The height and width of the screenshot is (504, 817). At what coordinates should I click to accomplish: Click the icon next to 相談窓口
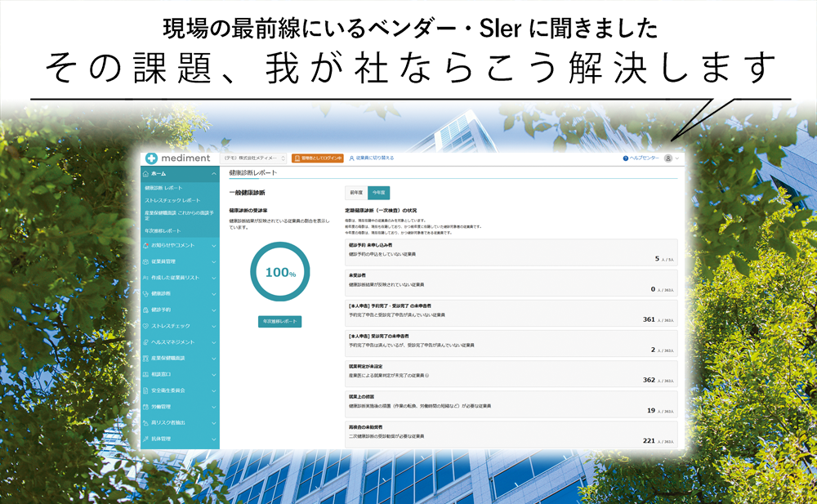(146, 375)
